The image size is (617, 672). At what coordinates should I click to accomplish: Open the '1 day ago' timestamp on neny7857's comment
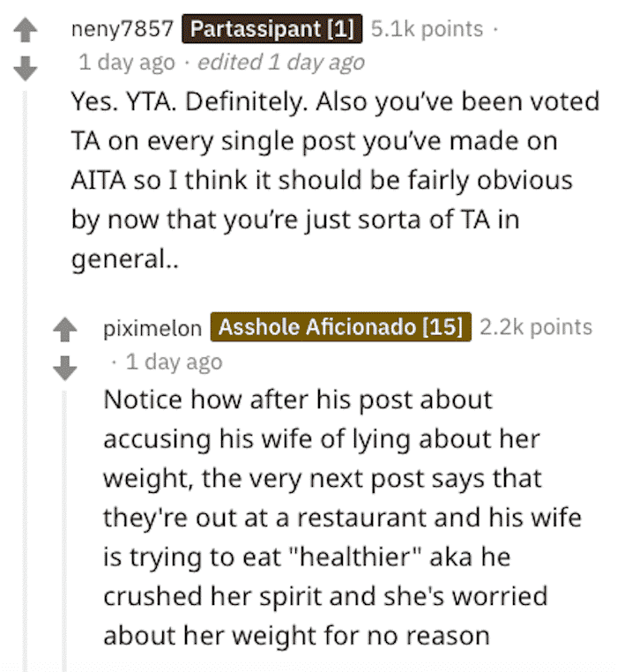127,63
